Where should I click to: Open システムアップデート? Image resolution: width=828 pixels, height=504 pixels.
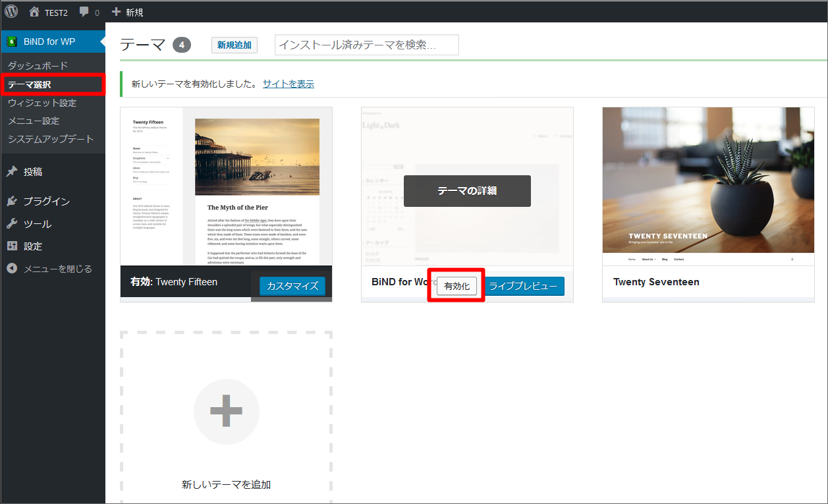coord(51,139)
